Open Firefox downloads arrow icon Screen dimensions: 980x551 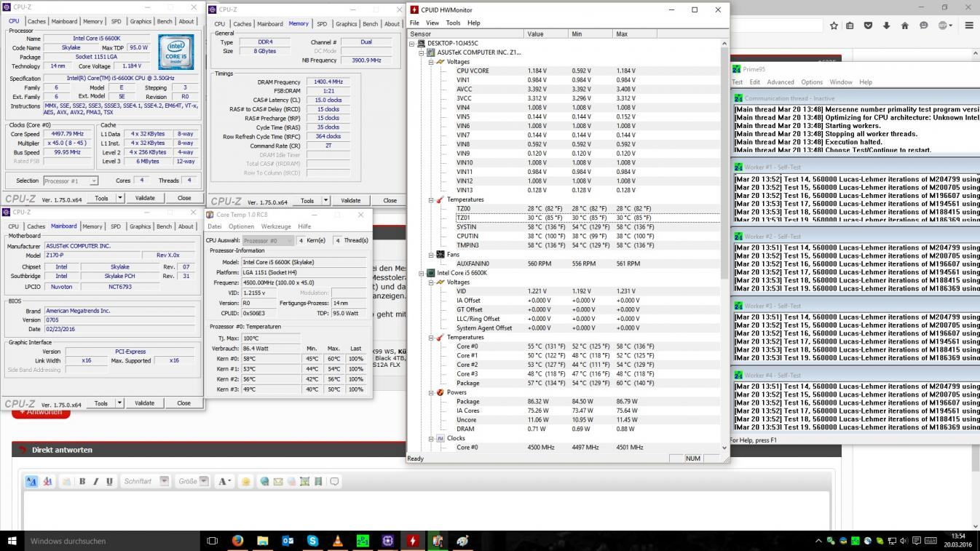(886, 25)
